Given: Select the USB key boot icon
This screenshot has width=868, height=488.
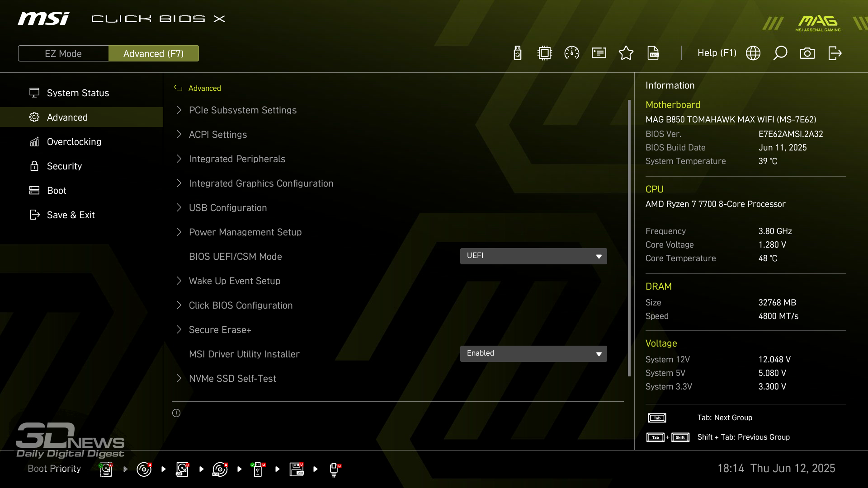Looking at the screenshot, I should [x=258, y=469].
